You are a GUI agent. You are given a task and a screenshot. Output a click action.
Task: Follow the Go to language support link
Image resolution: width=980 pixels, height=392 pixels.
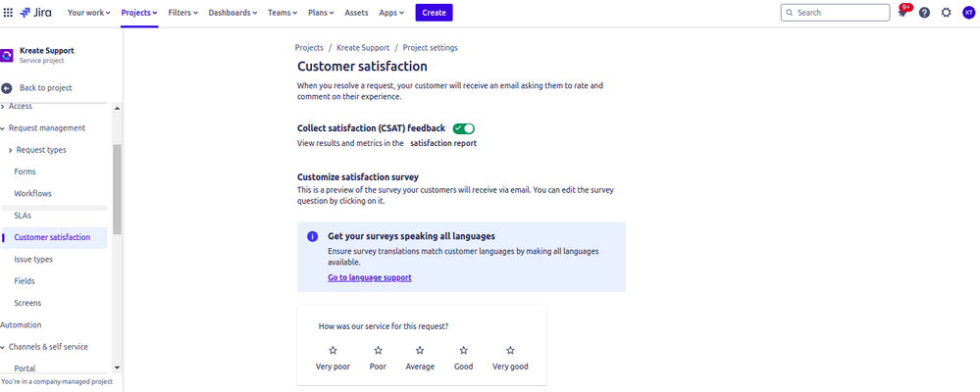(x=370, y=277)
